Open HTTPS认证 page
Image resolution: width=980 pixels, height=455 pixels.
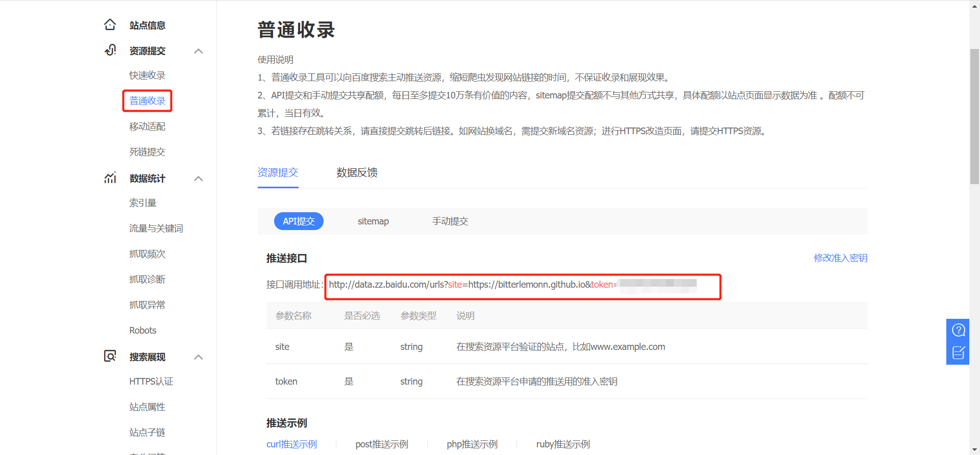tap(151, 382)
